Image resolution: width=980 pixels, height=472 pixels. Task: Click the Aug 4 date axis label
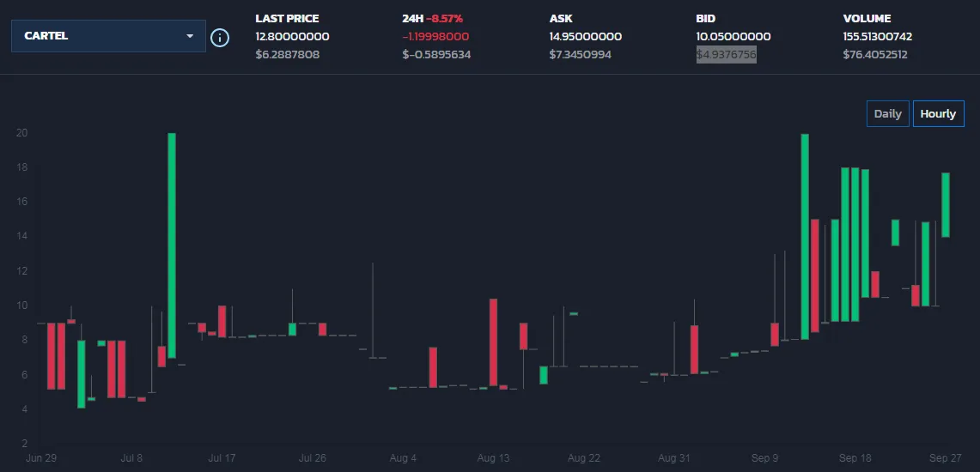point(403,458)
